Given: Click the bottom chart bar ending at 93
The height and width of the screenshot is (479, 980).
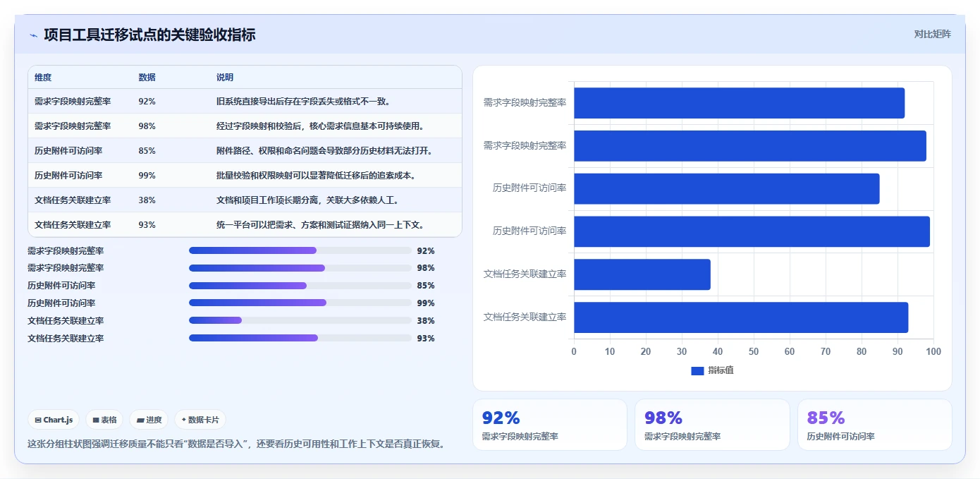Looking at the screenshot, I should pyautogui.click(x=741, y=317).
